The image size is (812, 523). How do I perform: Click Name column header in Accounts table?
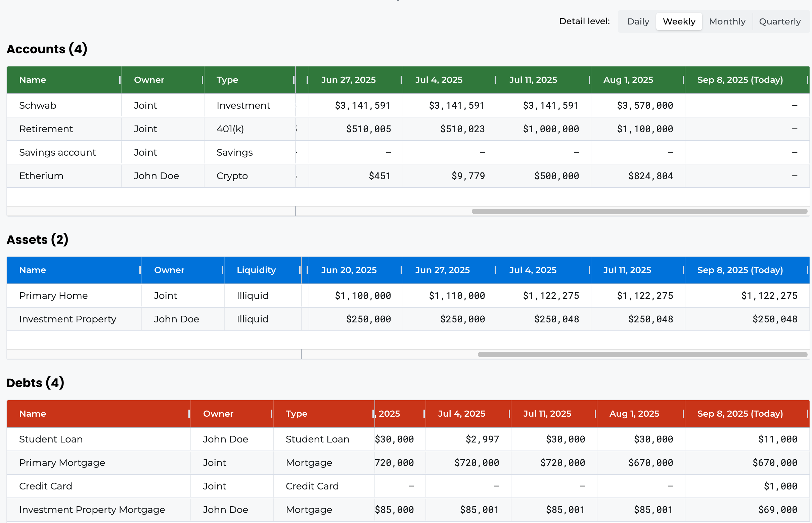pos(33,80)
